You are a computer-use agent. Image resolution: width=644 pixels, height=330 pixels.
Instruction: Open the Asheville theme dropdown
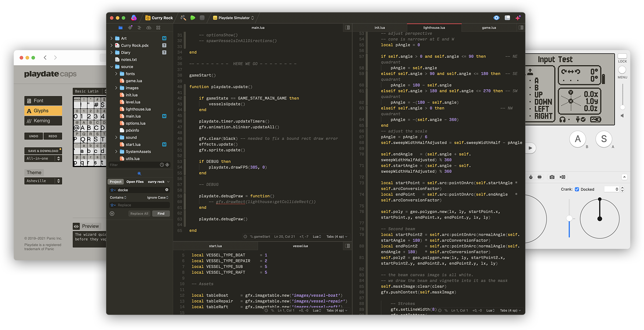[x=43, y=181]
